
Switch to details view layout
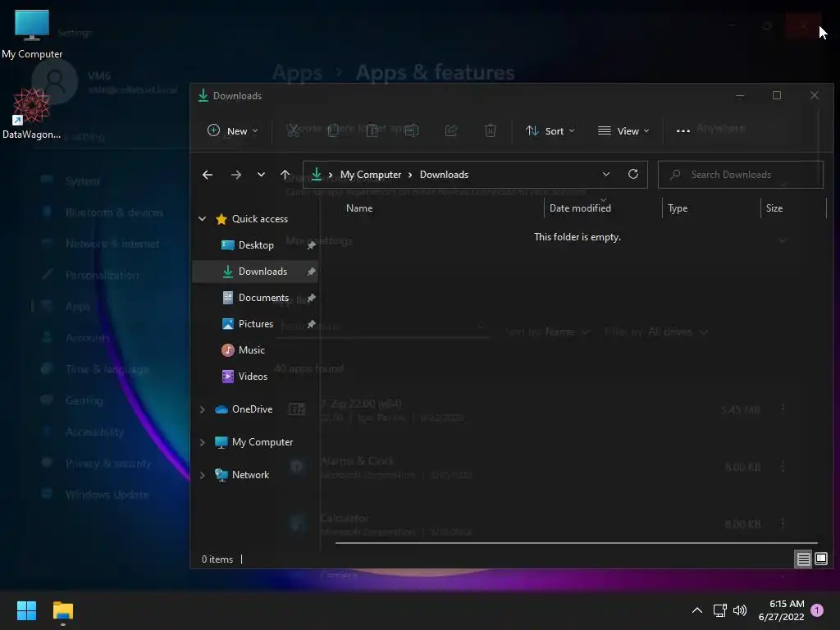click(x=803, y=559)
